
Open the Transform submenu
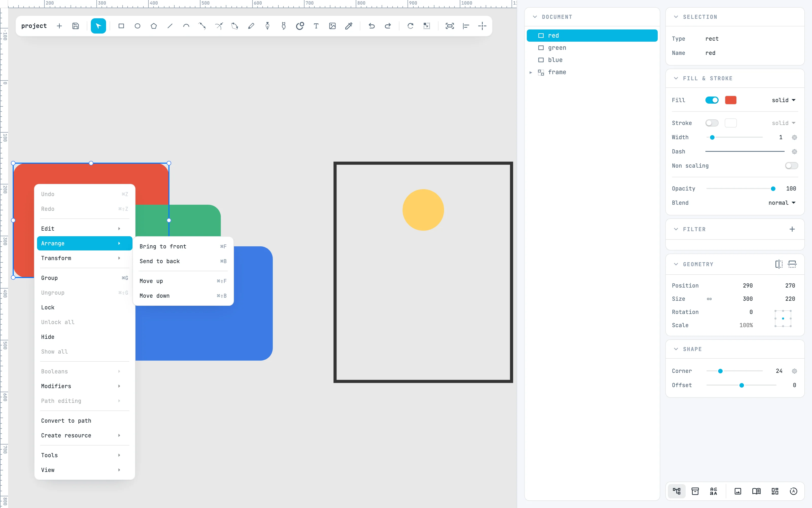point(84,258)
